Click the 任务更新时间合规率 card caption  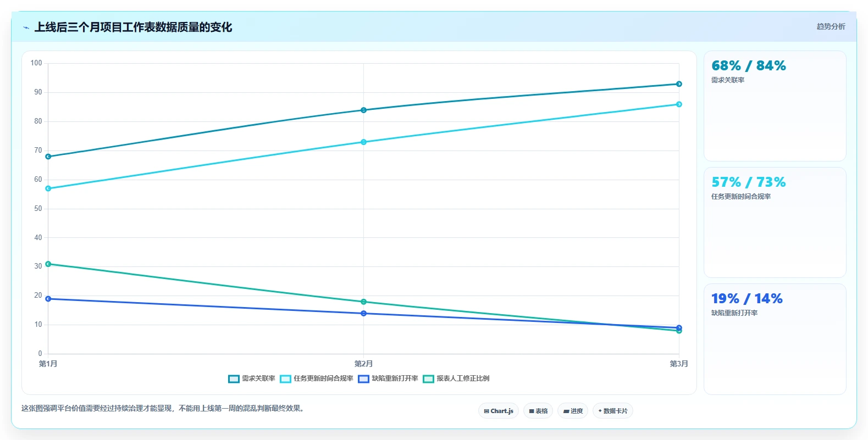tap(741, 197)
